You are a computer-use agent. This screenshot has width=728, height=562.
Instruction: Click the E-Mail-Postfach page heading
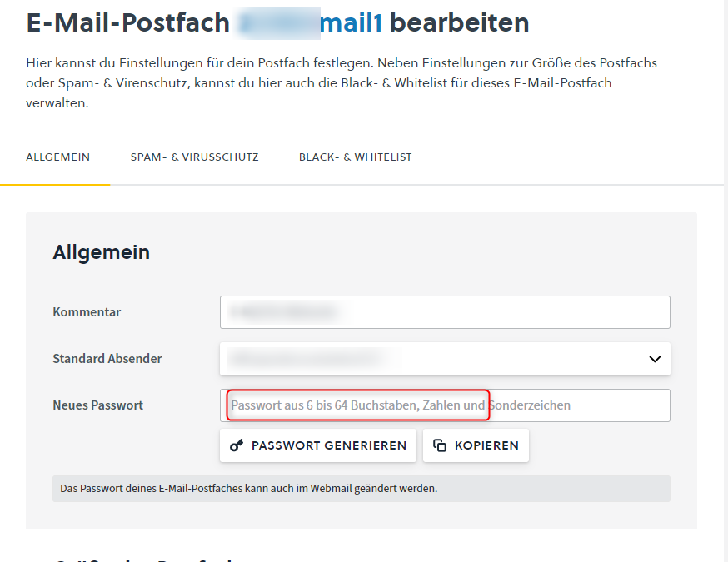128,22
